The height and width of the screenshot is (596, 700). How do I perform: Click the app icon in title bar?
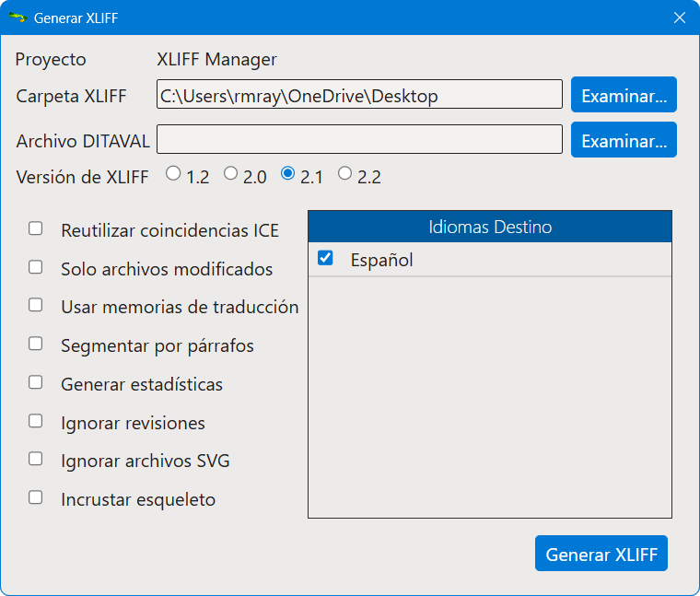pos(17,18)
